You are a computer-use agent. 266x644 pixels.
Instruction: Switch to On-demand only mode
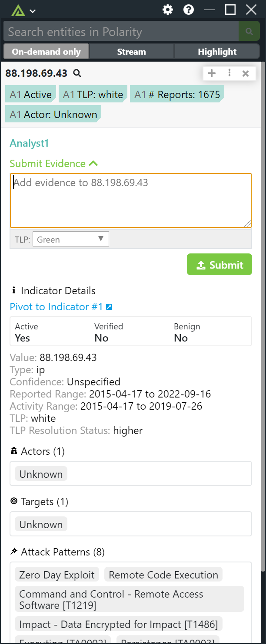46,52
